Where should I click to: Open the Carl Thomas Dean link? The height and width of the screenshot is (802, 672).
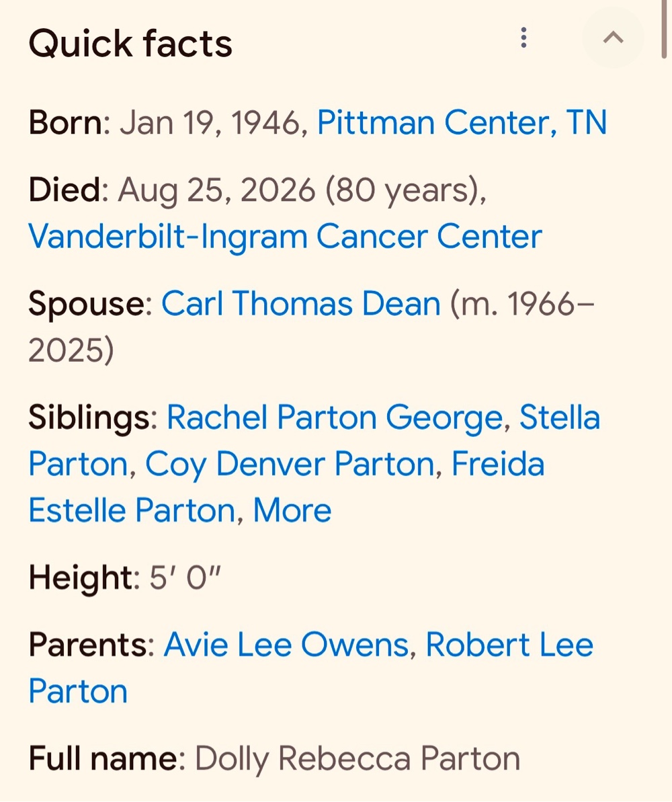(300, 303)
